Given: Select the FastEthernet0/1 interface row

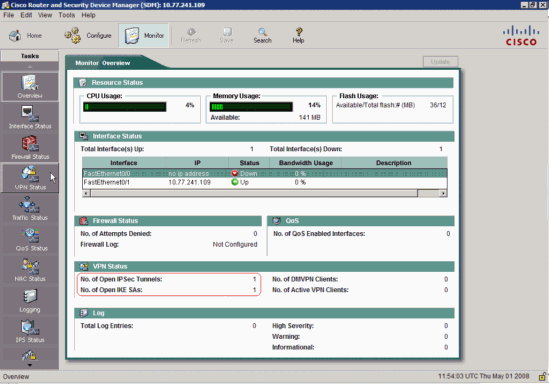Looking at the screenshot, I should (264, 182).
